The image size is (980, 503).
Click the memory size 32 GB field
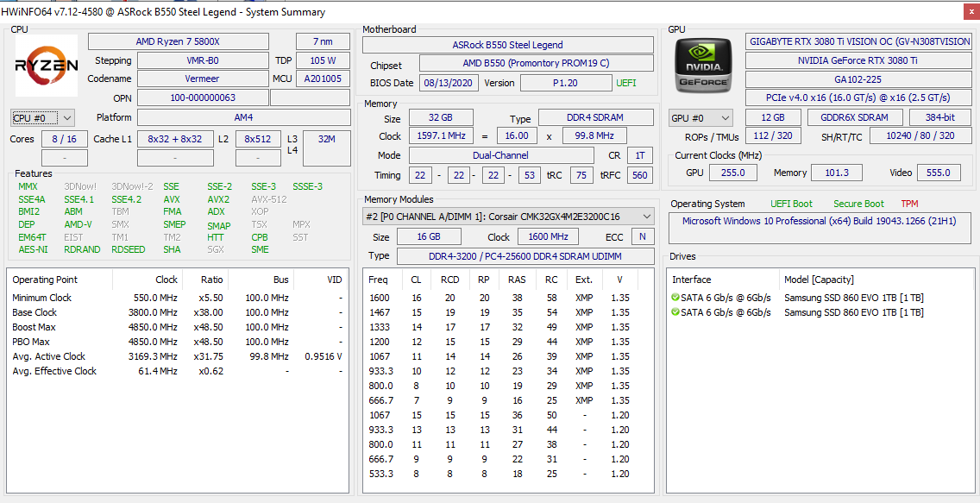tap(441, 117)
